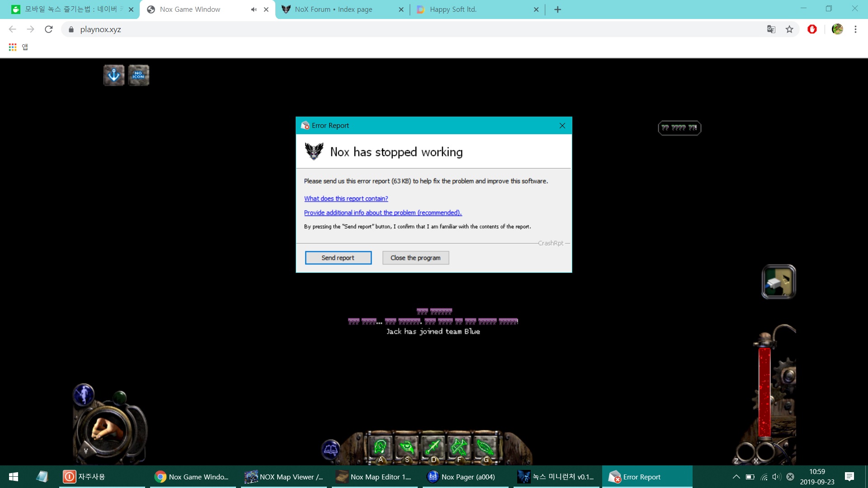Click the NO ICON placeholder button
The height and width of the screenshot is (488, 868).
point(138,75)
